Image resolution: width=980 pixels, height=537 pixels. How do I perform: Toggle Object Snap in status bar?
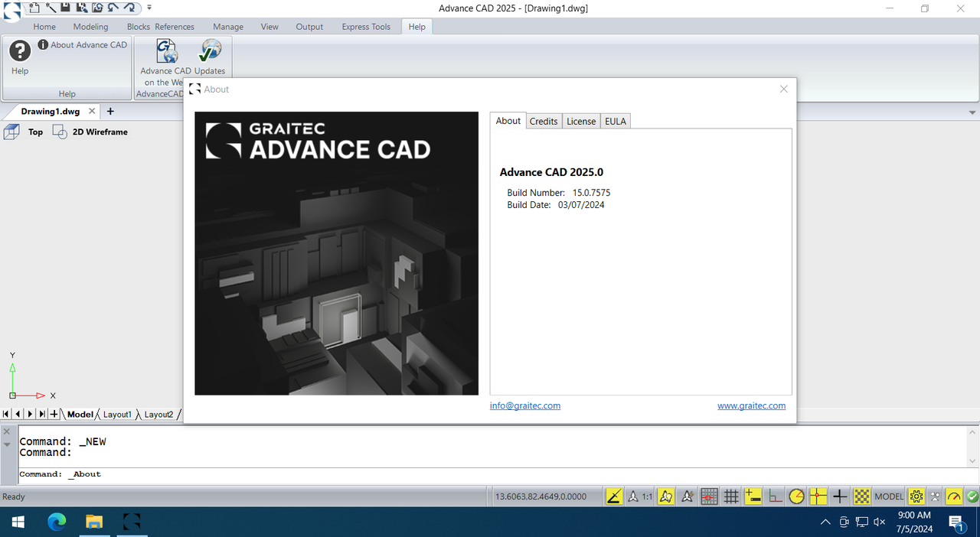pos(818,496)
